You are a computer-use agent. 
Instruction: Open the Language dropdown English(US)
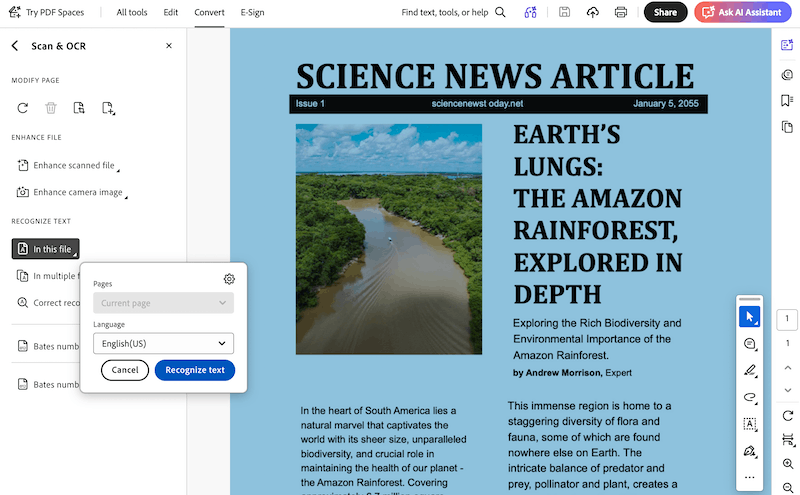pyautogui.click(x=163, y=343)
